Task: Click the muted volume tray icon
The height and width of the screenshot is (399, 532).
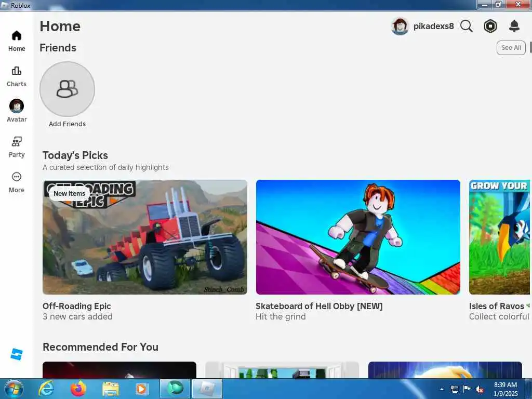Action: (480, 390)
